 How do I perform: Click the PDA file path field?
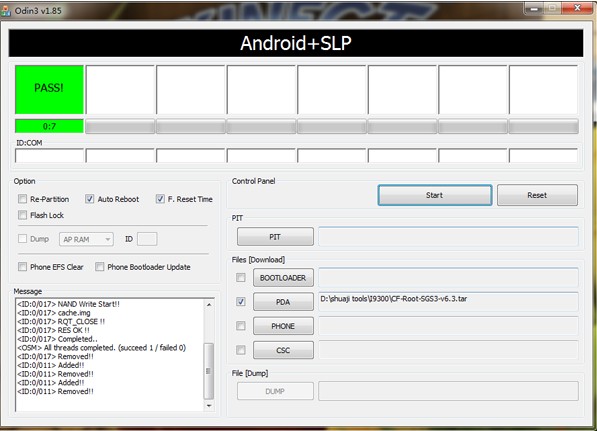(449, 302)
